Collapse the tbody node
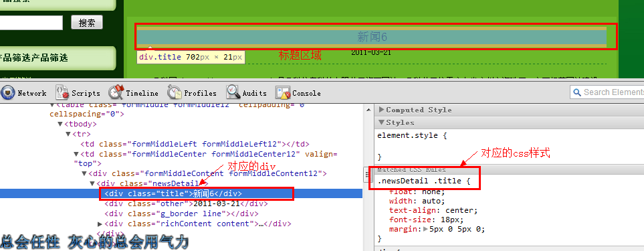 [x=60, y=124]
